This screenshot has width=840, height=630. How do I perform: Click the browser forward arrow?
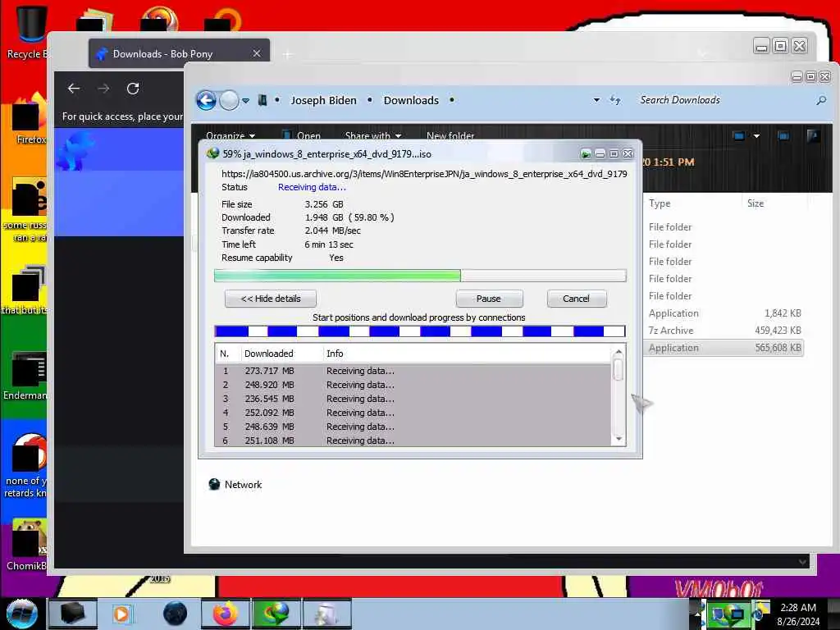103,89
